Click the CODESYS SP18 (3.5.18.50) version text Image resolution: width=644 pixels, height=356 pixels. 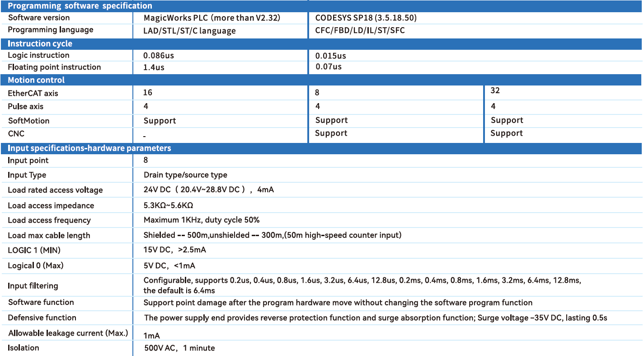[x=366, y=18]
